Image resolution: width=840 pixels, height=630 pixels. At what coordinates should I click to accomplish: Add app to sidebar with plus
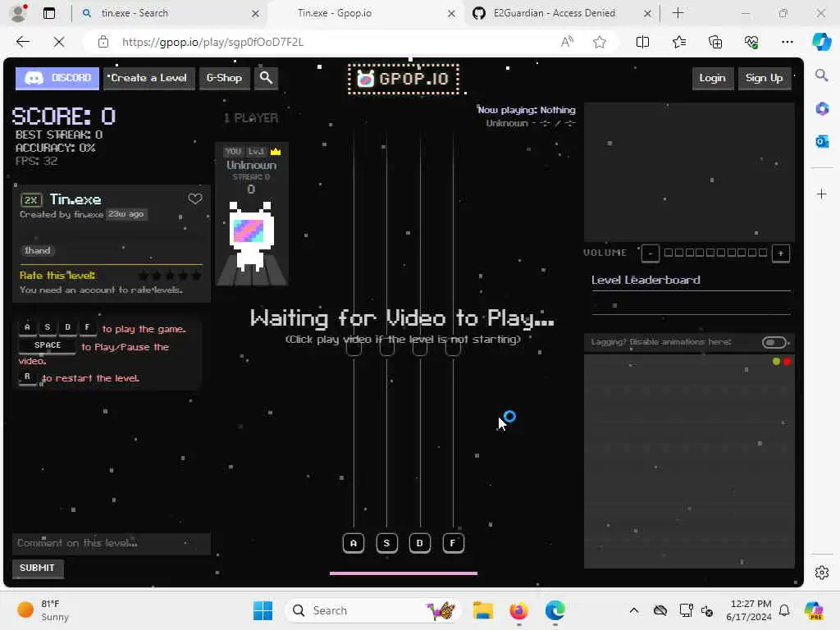(x=822, y=194)
